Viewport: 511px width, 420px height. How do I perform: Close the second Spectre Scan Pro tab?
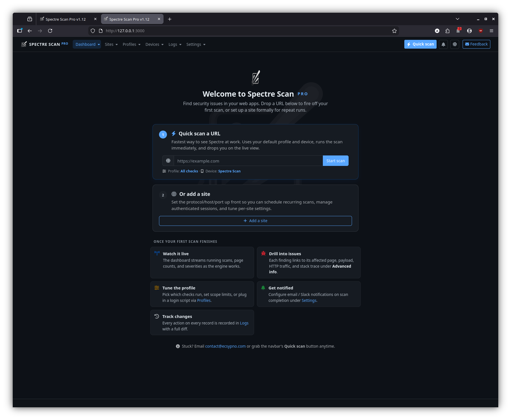[x=159, y=19]
